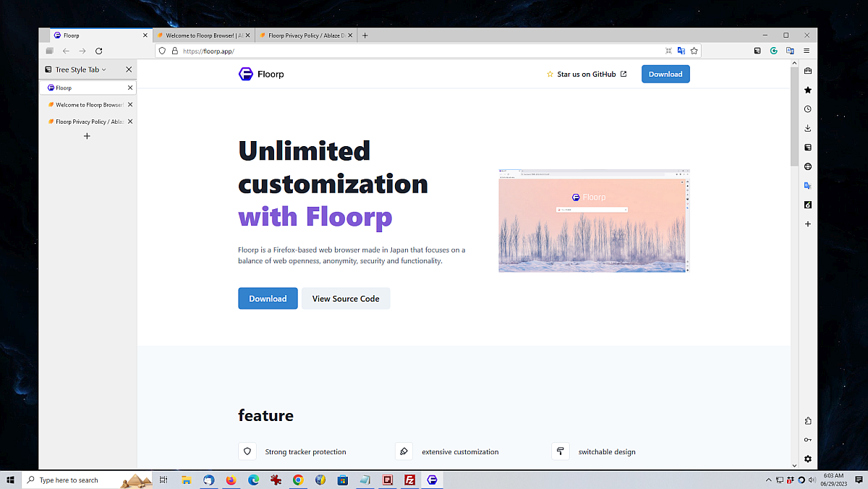
Task: Switch to Welcome to Floorp Browser tab
Action: [203, 35]
